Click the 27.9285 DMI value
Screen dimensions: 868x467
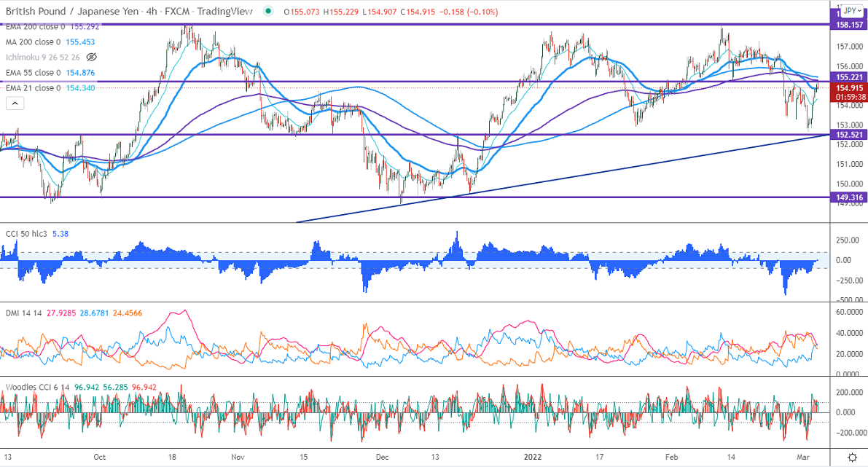[x=61, y=313]
